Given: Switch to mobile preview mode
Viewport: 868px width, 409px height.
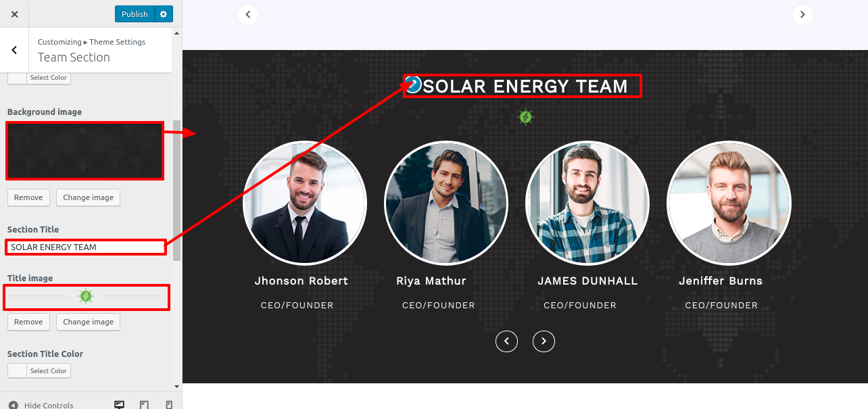Looking at the screenshot, I should [x=169, y=404].
